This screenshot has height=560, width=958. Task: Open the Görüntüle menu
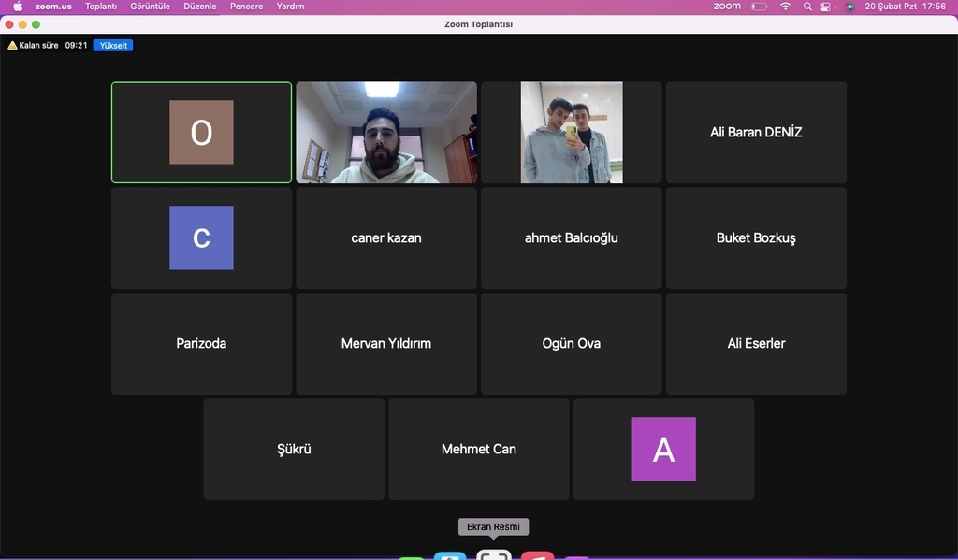pos(150,7)
